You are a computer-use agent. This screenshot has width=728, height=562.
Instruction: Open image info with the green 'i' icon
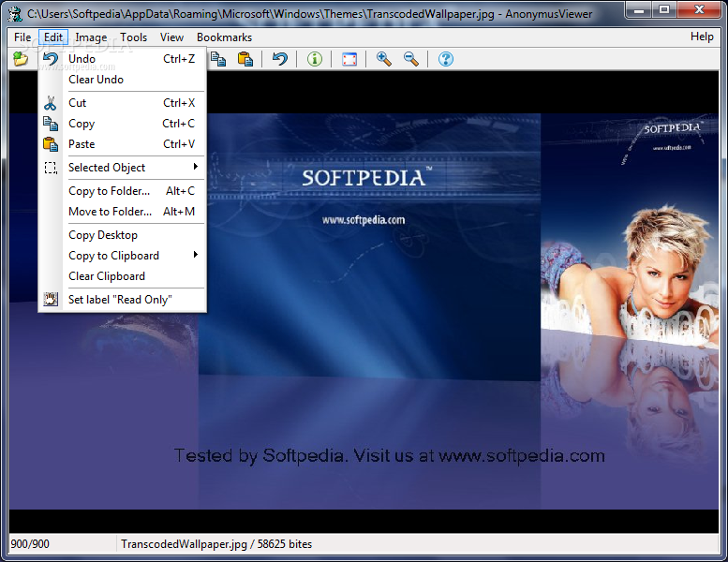pos(314,59)
